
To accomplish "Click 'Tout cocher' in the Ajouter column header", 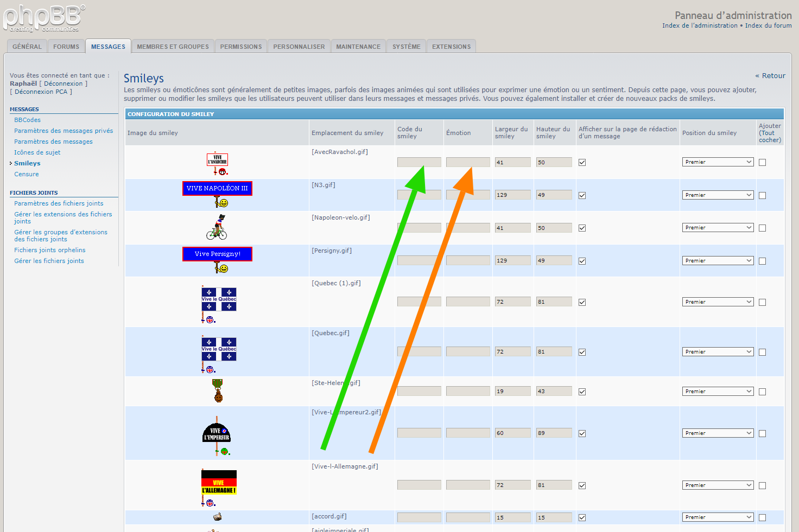I will [770, 136].
